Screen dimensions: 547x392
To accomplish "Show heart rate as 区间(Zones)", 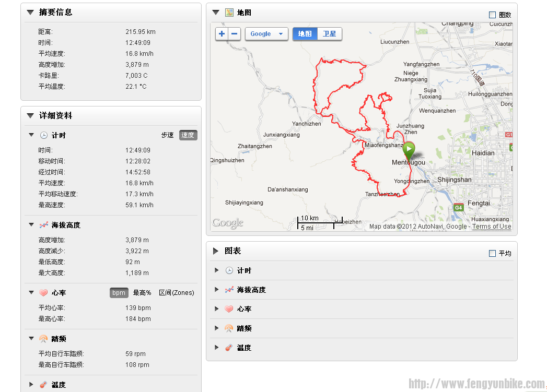I will point(176,293).
